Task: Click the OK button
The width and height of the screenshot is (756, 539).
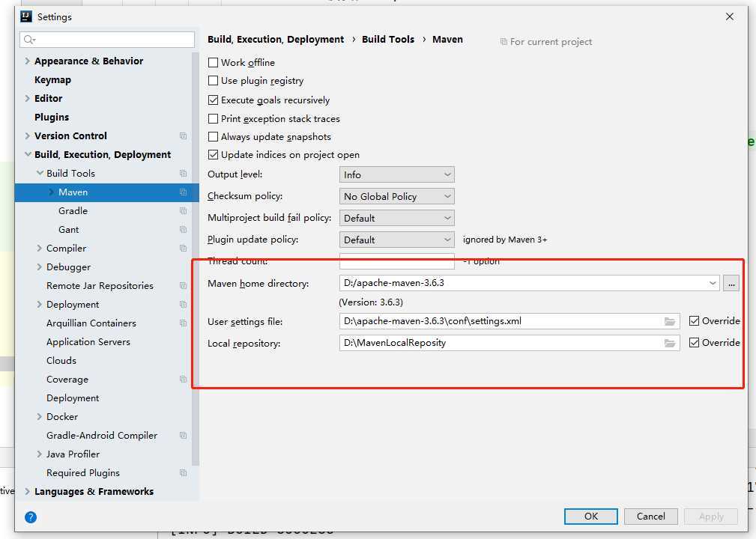Action: click(x=591, y=517)
